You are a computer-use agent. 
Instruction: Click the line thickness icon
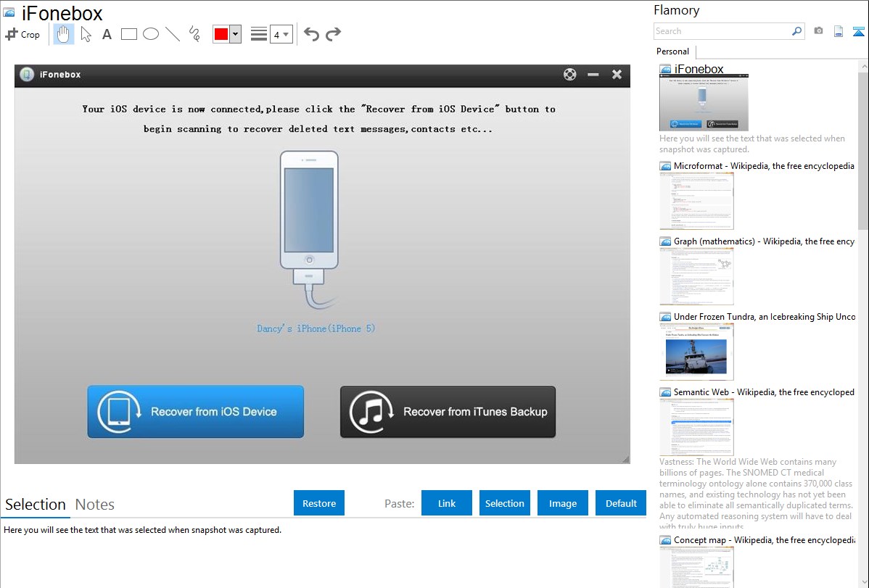point(259,34)
